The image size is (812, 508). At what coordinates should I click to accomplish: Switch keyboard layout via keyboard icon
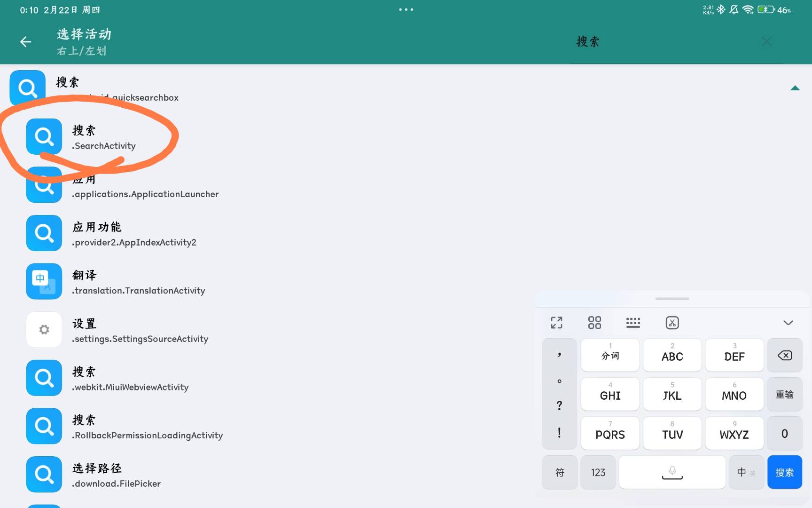tap(633, 323)
